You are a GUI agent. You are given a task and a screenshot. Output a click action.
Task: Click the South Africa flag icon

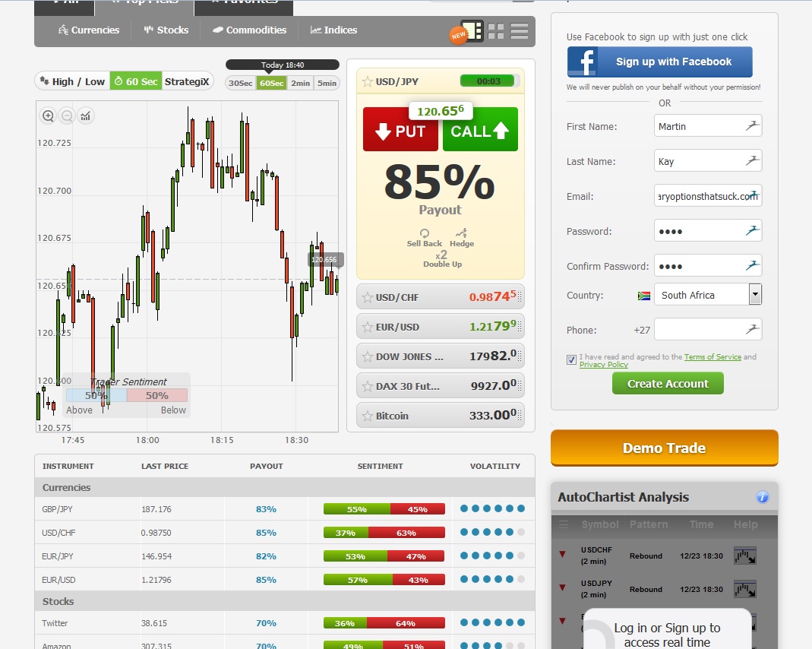point(643,296)
